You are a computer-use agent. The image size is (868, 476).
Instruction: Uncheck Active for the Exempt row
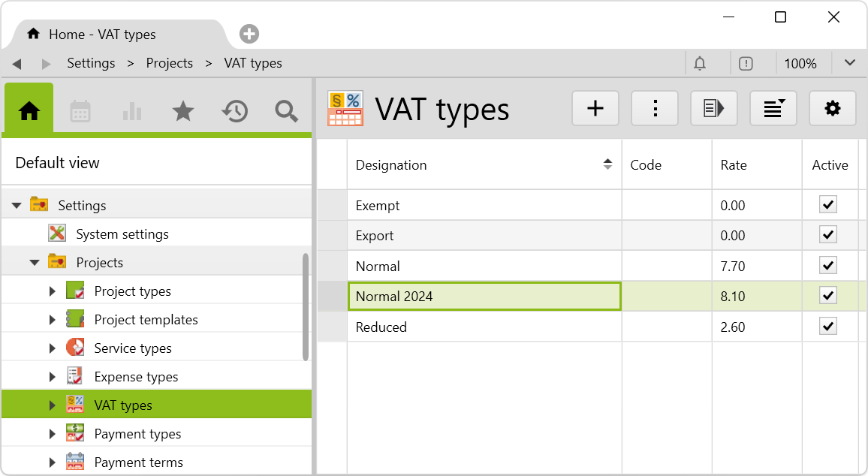[x=828, y=205]
